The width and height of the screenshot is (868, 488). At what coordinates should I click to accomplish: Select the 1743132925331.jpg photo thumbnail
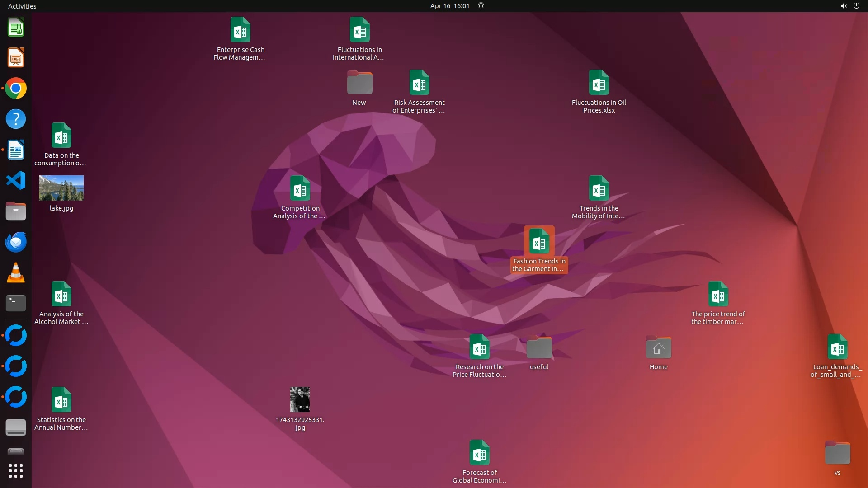pos(300,399)
